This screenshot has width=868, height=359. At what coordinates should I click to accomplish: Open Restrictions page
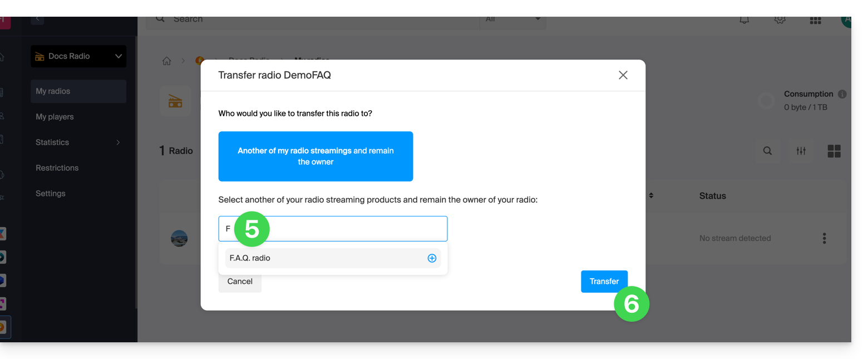(x=57, y=168)
